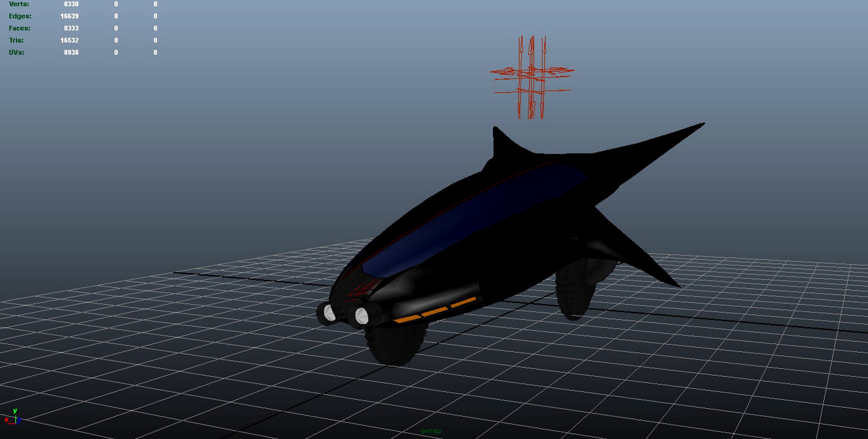Click the Tris label in the HUD
Screen dimensions: 868x439
(15, 40)
